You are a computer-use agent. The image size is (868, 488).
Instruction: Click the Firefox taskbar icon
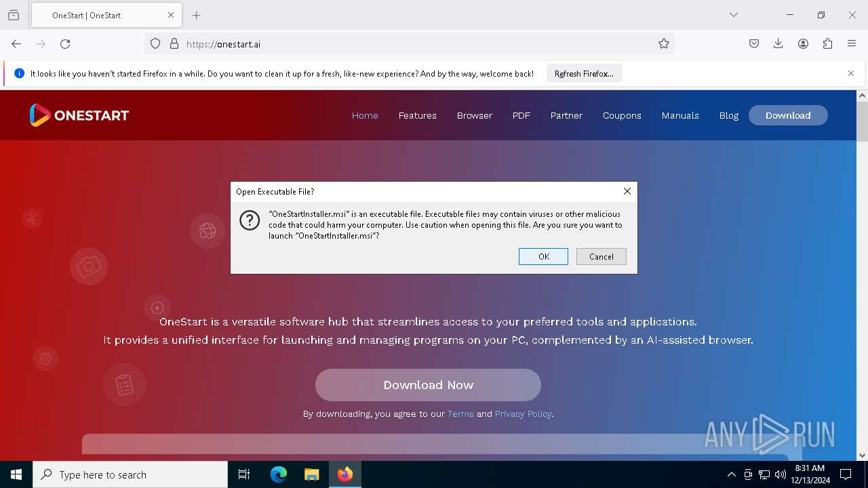pyautogui.click(x=345, y=474)
